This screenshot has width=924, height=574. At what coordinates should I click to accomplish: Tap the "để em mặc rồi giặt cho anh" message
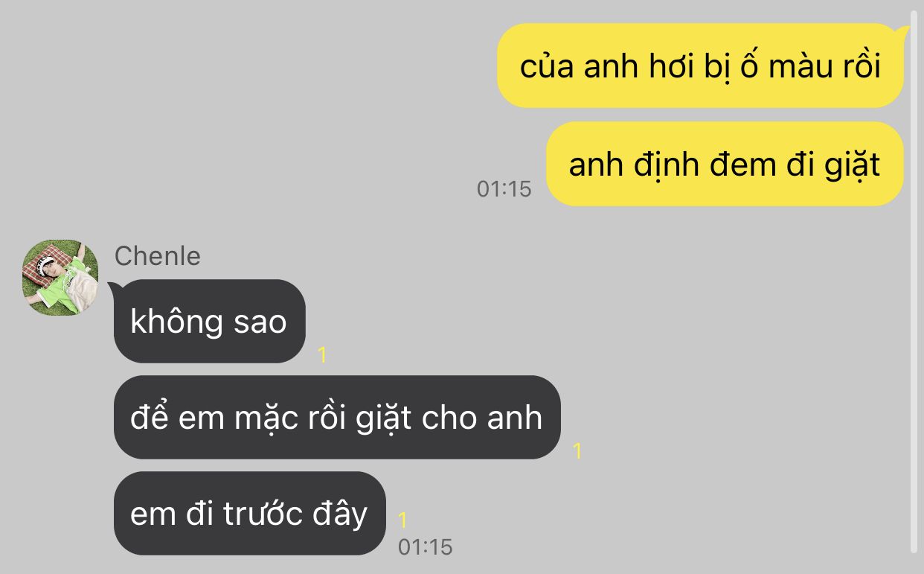click(x=337, y=418)
